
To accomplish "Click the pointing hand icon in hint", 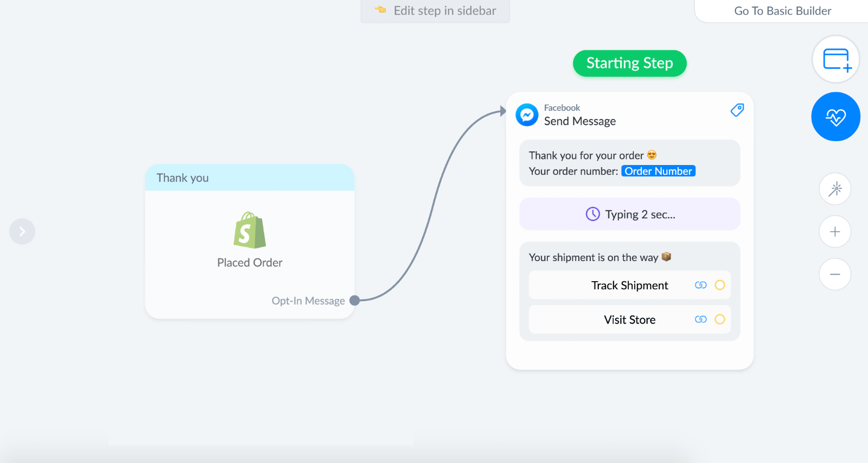I will coord(380,10).
